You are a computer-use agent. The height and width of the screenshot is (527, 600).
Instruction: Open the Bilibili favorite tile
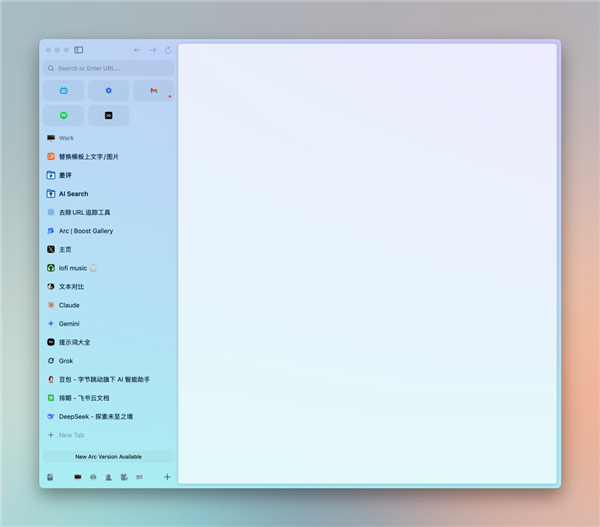click(x=63, y=91)
